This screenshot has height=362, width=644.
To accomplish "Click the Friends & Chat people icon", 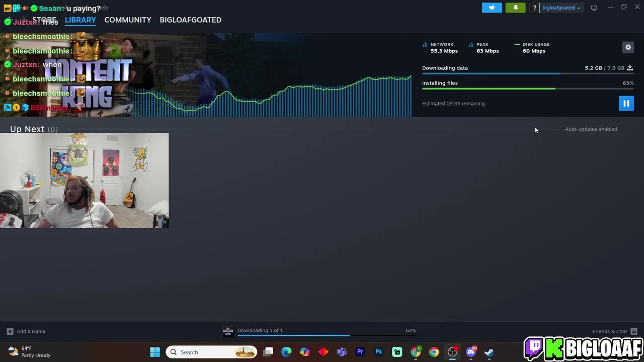I will tap(634, 331).
